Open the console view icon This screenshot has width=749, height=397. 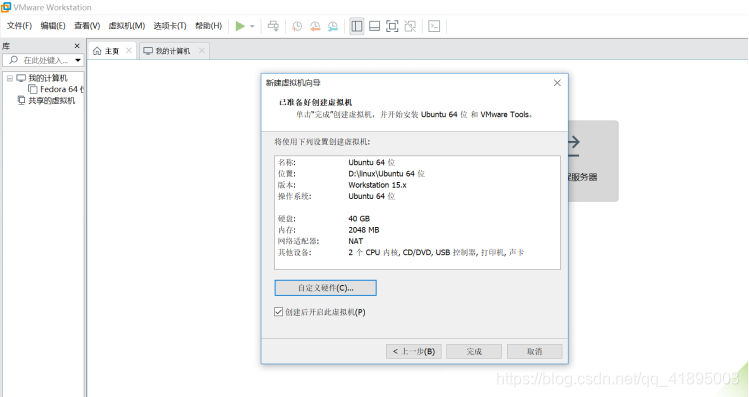434,26
